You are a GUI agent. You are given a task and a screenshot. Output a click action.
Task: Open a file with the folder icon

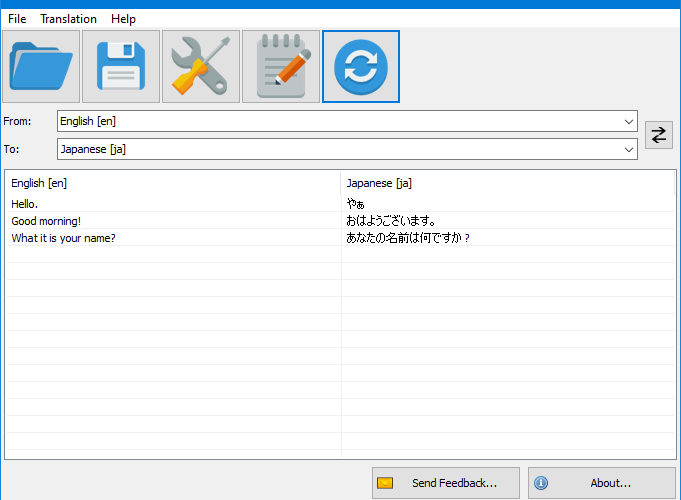[x=41, y=66]
